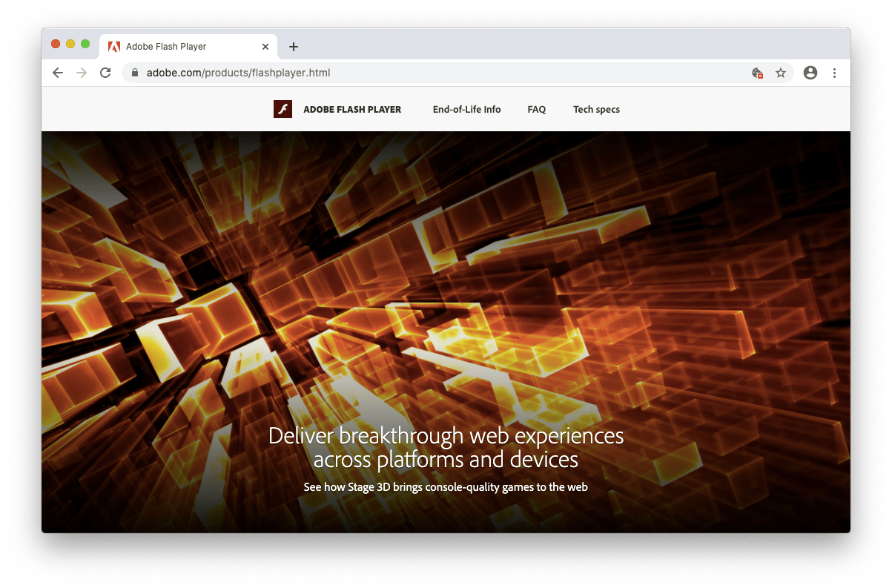Click the Stage 3D games tagline text
This screenshot has width=892, height=588.
coord(445,487)
